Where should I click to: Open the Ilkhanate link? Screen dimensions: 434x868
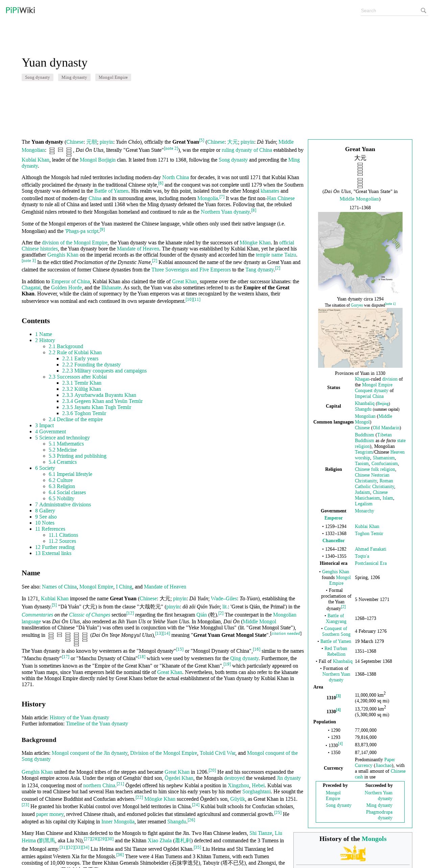pyautogui.click(x=111, y=288)
